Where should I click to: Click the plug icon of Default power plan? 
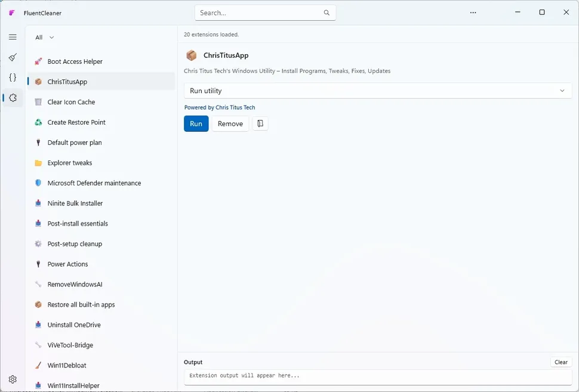point(38,143)
